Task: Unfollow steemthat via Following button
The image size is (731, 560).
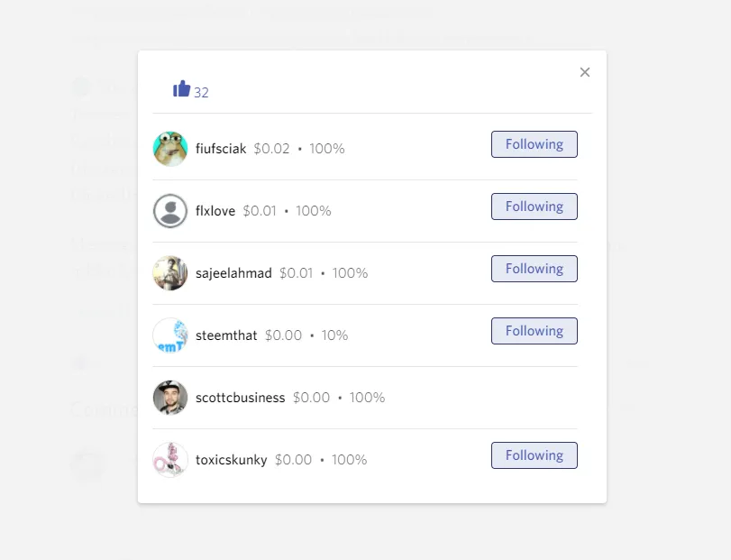Action: point(535,331)
